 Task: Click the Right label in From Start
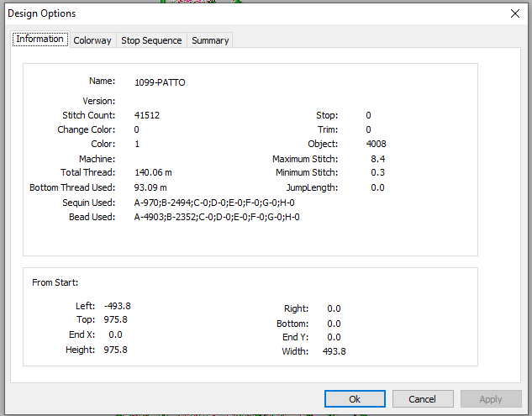(x=296, y=308)
